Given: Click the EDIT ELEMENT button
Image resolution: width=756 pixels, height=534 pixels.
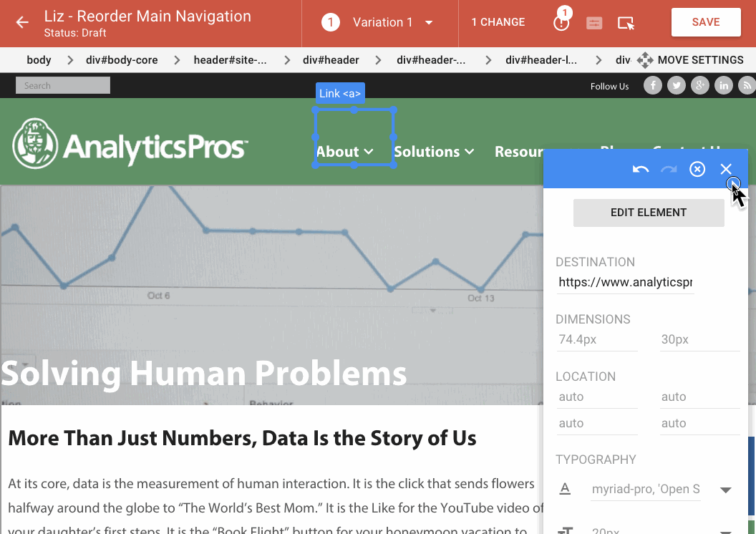Looking at the screenshot, I should 649,213.
